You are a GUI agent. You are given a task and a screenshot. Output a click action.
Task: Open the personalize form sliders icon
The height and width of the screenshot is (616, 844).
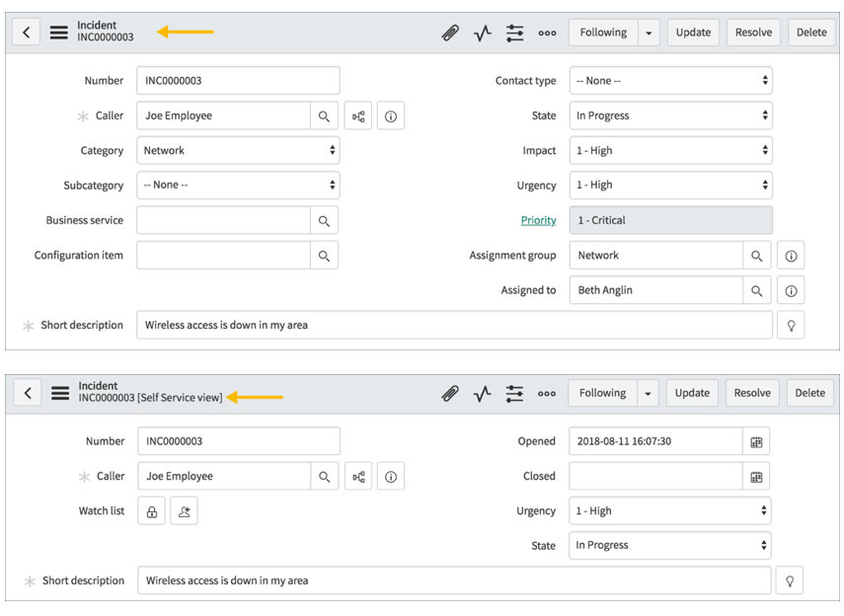(x=514, y=33)
